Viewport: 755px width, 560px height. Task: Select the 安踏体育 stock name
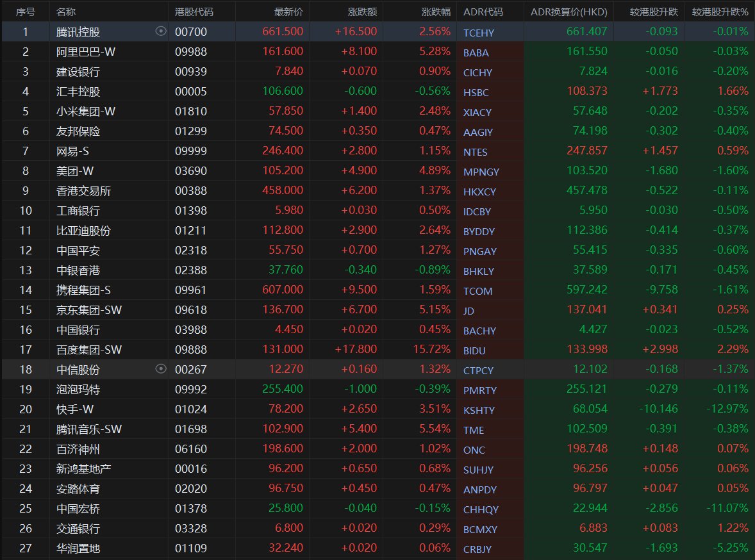coord(78,488)
